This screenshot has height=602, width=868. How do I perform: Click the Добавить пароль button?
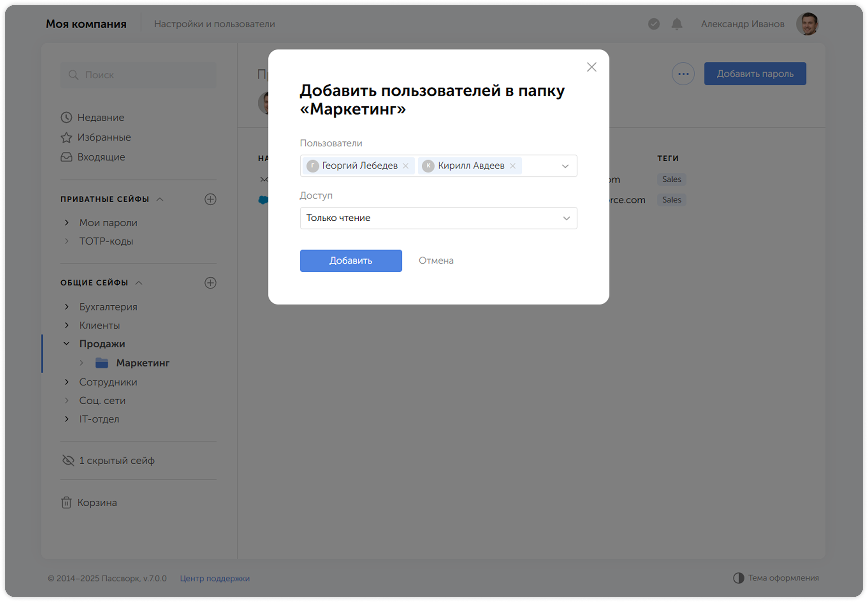755,74
